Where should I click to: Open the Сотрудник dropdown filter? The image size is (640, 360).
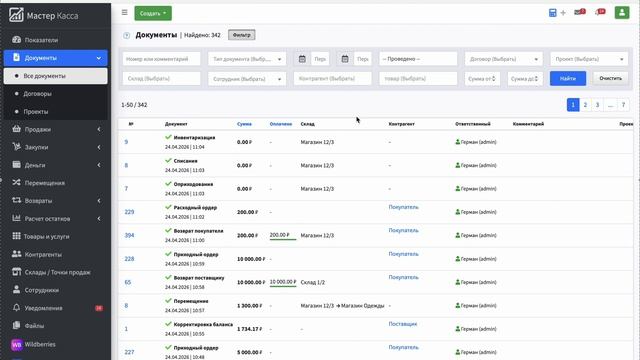point(247,78)
